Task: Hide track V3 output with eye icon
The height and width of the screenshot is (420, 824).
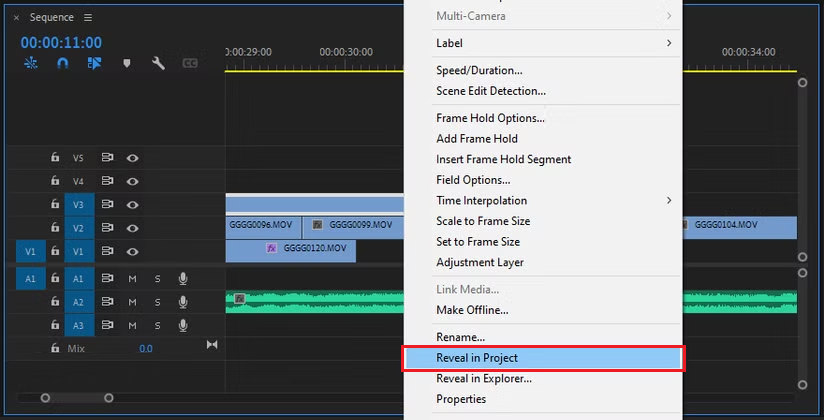Action: tap(132, 204)
